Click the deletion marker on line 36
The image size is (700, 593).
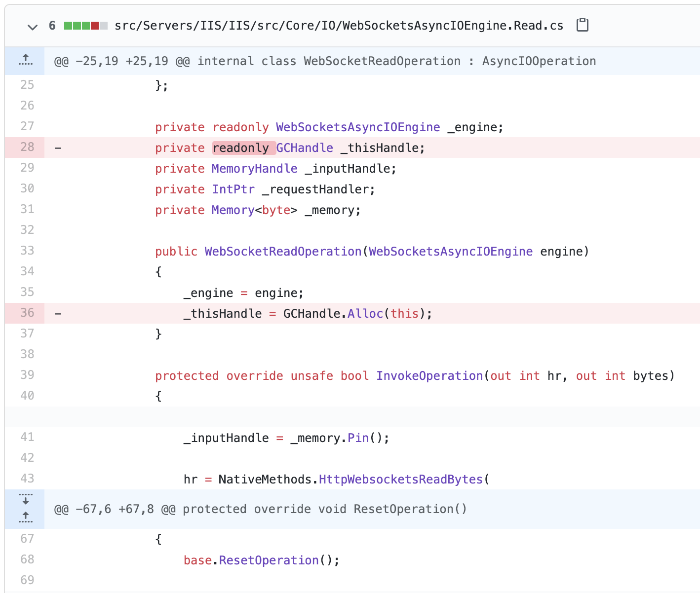coord(58,313)
